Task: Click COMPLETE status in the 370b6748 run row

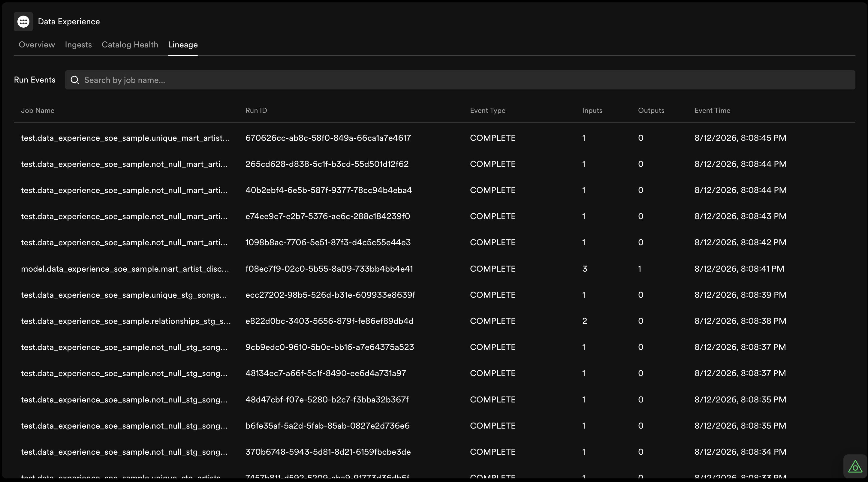Action: (x=493, y=452)
